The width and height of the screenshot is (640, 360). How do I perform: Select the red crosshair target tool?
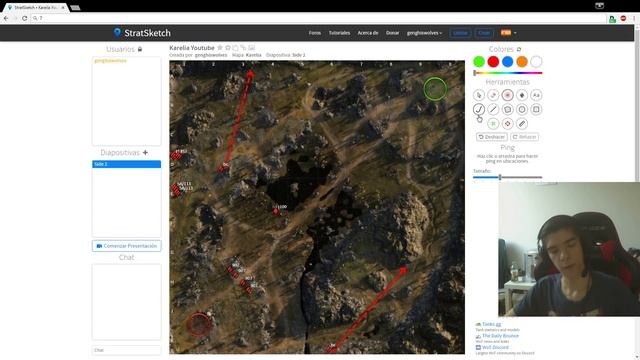pyautogui.click(x=507, y=124)
